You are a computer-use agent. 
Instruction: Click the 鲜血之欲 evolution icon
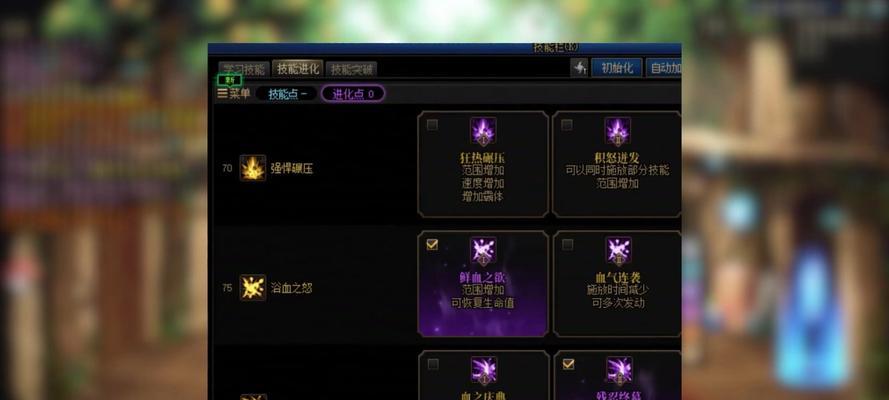(x=483, y=251)
